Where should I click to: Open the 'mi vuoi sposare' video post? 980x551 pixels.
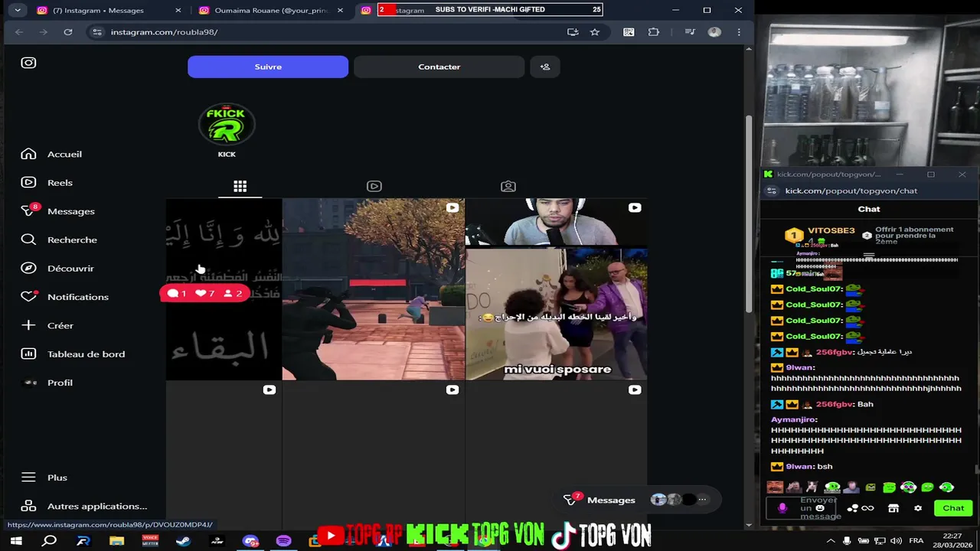pyautogui.click(x=557, y=289)
